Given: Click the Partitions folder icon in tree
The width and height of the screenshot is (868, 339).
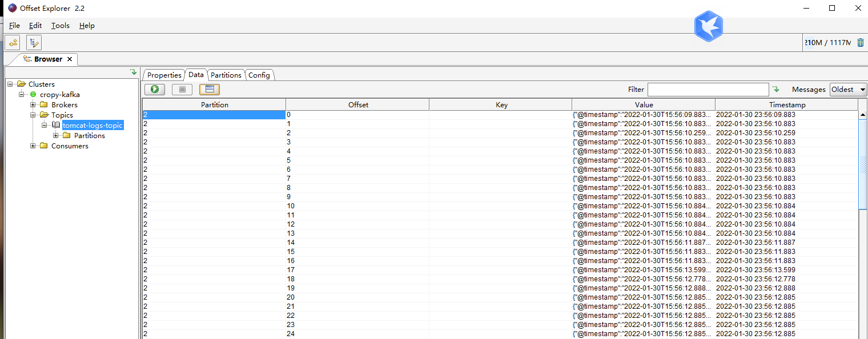Looking at the screenshot, I should (x=66, y=136).
